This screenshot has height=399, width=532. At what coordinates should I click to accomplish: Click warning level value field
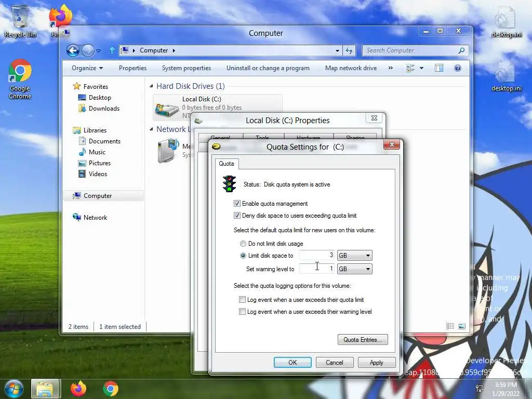[317, 269]
